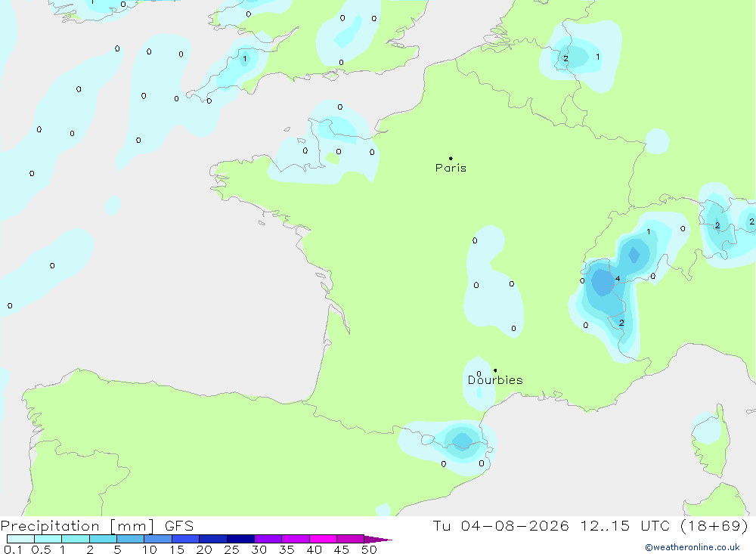The image size is (756, 554).
Task: Pick the 2–5 mm legend color swatch
Action: click(x=103, y=539)
